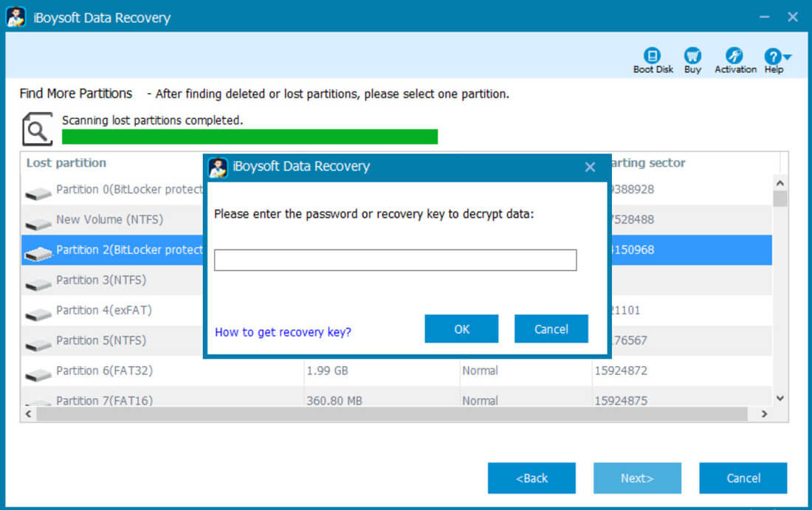
Task: Click the Buy shopping cart icon
Action: [692, 55]
